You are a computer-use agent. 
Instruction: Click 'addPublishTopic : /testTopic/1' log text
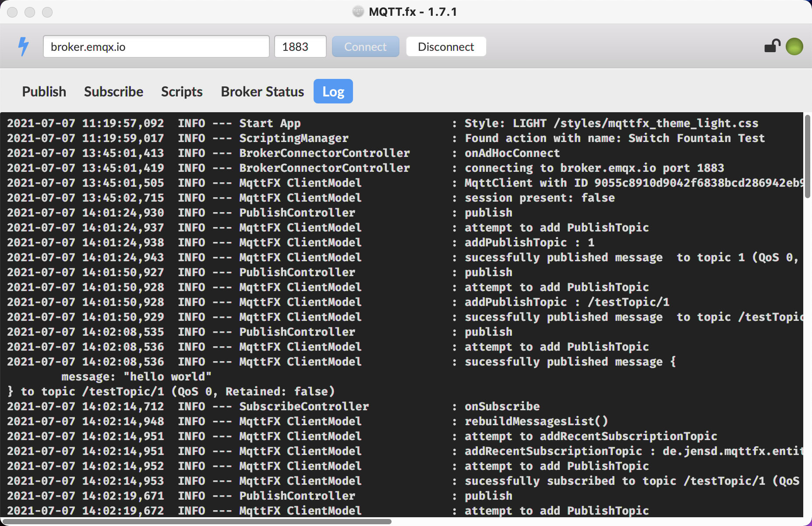click(567, 302)
